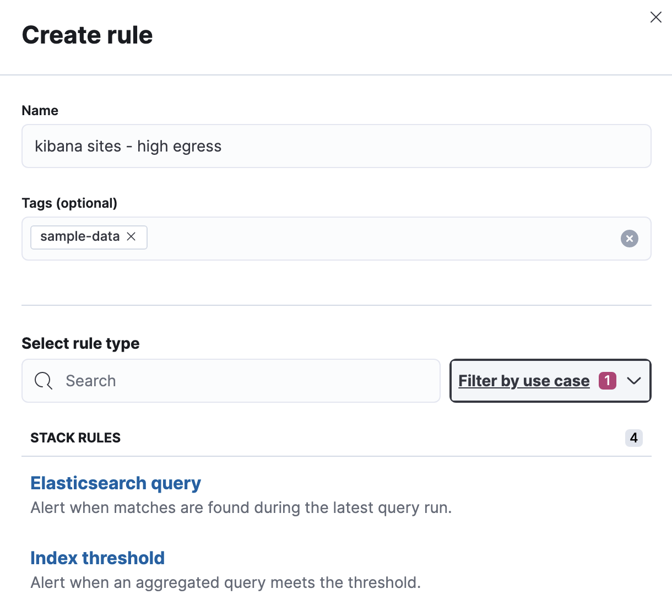Click the "kibana sites - high egress" text
Viewport: 672px width, 616px height.
(128, 146)
